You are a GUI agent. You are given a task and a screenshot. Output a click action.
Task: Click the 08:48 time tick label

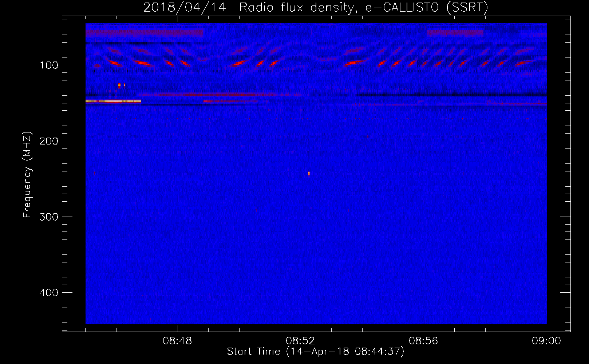[x=177, y=341]
